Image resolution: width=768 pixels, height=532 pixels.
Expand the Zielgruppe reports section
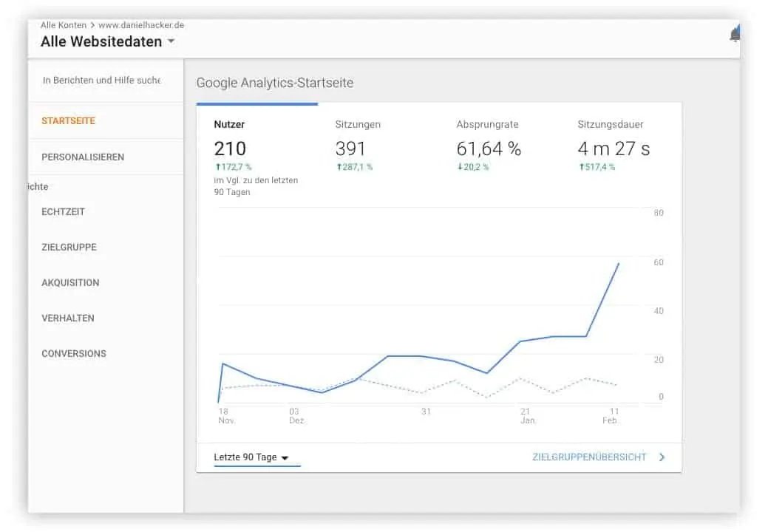coord(69,248)
